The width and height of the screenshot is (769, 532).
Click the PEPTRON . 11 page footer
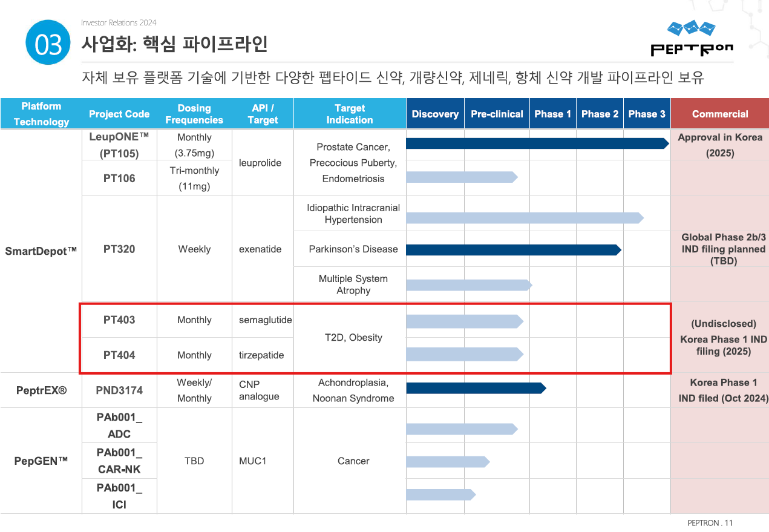point(710,523)
